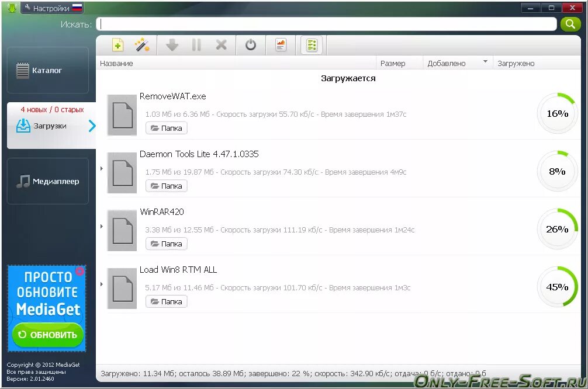Open the Настройки settings menu
This screenshot has width=588, height=389.
point(52,8)
